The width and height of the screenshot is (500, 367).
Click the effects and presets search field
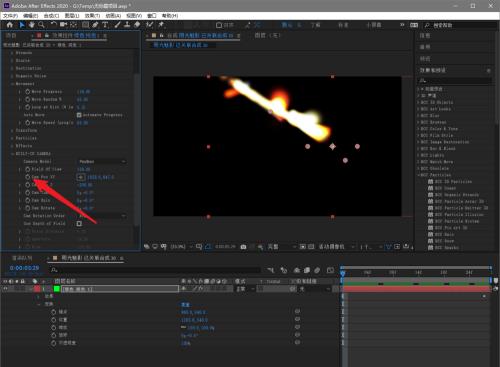455,80
